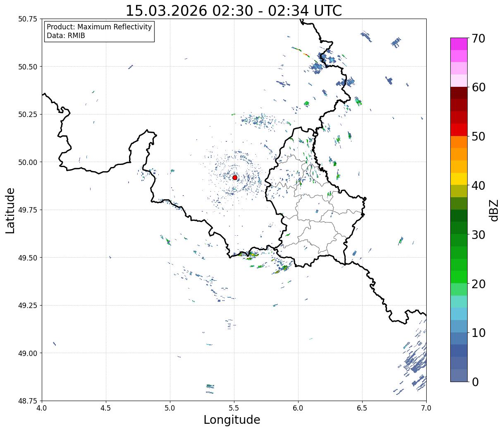
Task: Click the colorbar tick label '30'
Action: tap(478, 234)
